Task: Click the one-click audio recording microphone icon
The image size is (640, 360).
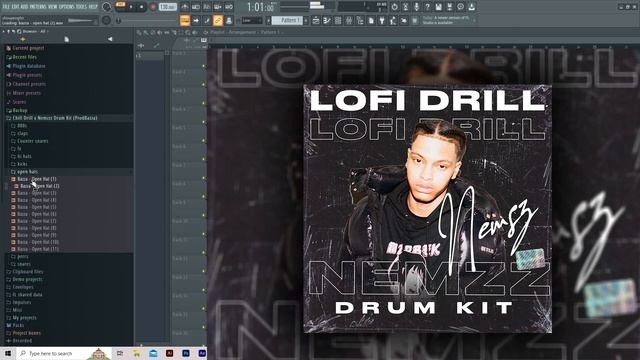Action: [416, 7]
